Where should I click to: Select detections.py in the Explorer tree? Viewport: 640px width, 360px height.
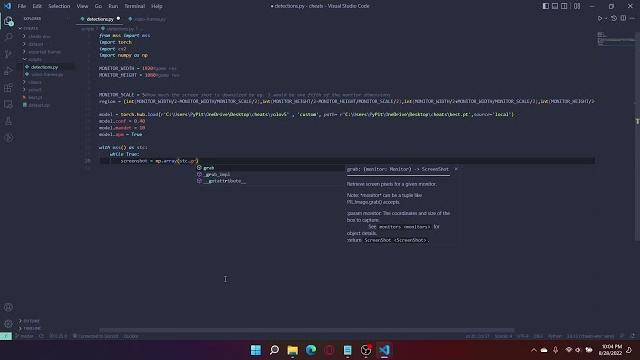(x=44, y=67)
